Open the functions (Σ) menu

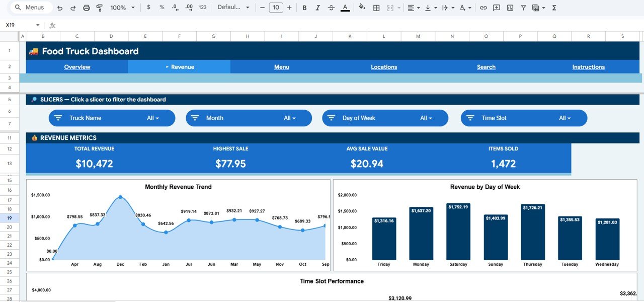click(x=553, y=8)
